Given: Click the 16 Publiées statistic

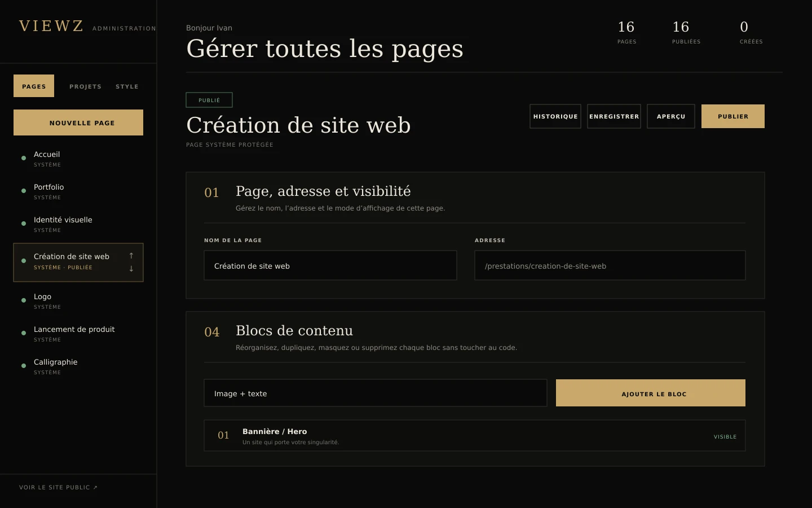Looking at the screenshot, I should tap(686, 32).
